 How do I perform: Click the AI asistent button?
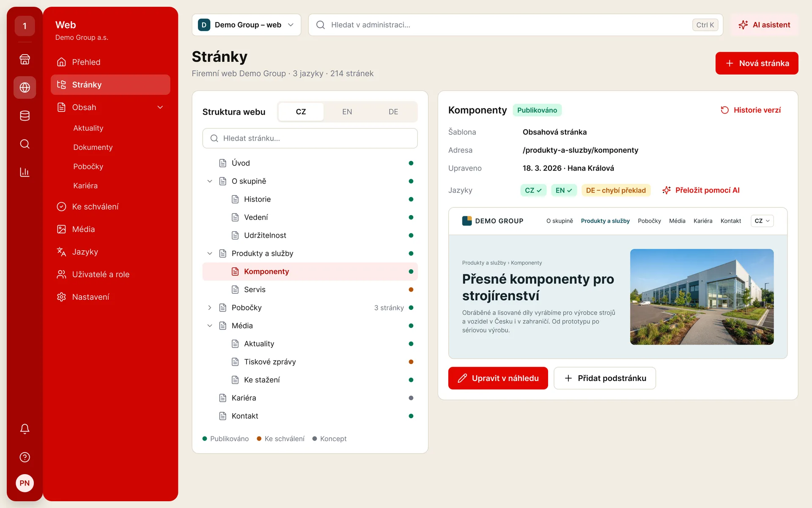764,25
